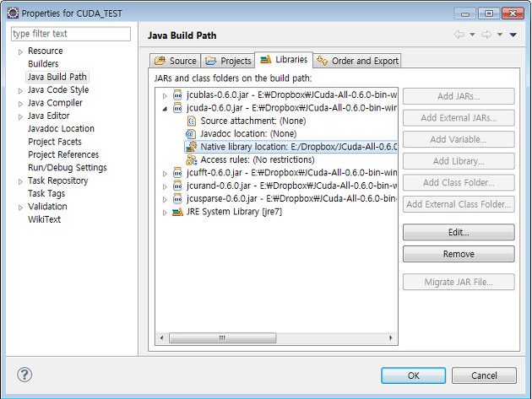Click the scrollbar left arrow
Screen dimensions: 532x399
(x=162, y=338)
